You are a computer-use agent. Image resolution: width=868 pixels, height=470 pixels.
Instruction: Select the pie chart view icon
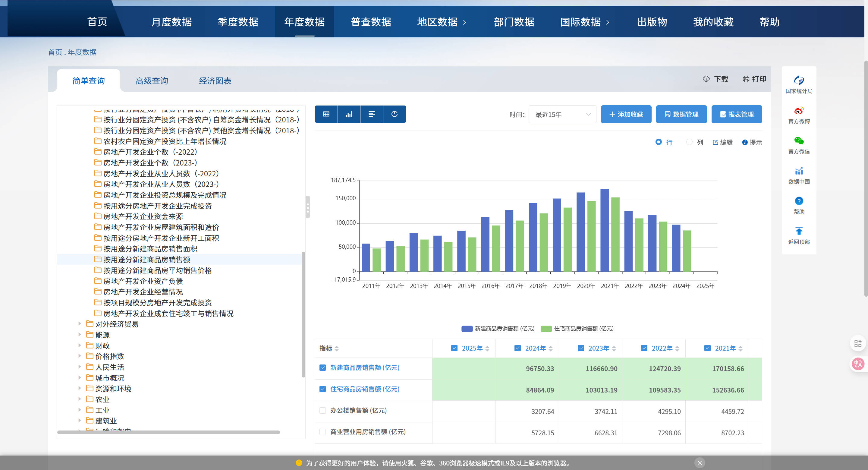(394, 114)
